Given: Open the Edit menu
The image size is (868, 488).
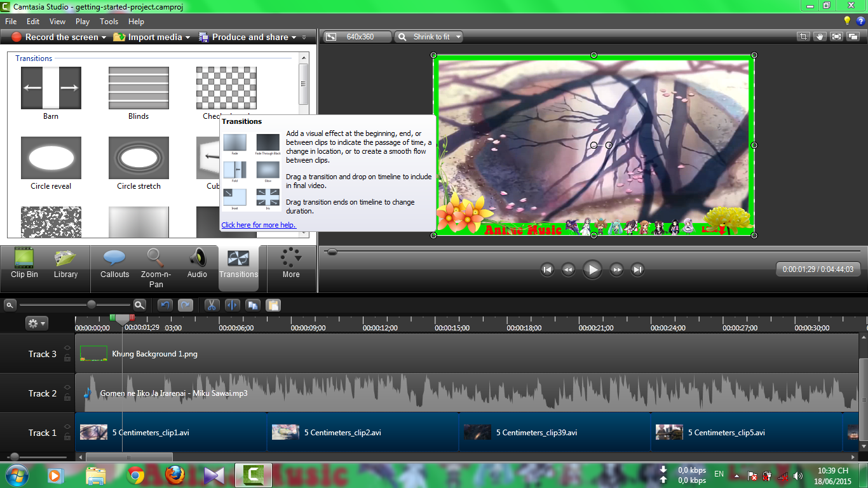Looking at the screenshot, I should point(33,22).
